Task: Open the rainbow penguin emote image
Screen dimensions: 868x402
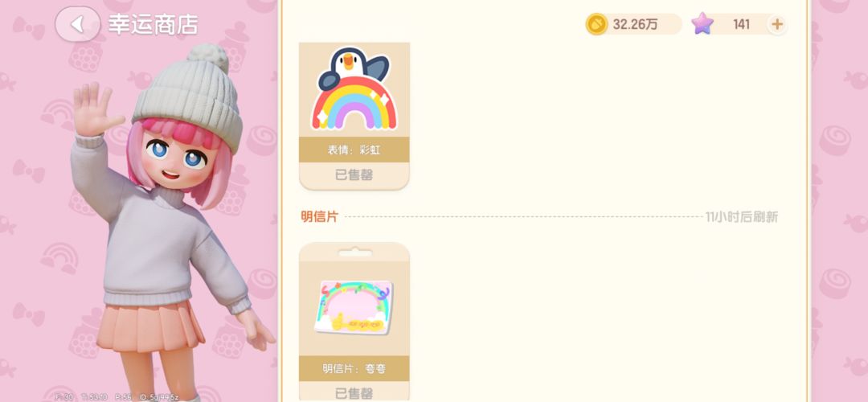Action: point(354,89)
